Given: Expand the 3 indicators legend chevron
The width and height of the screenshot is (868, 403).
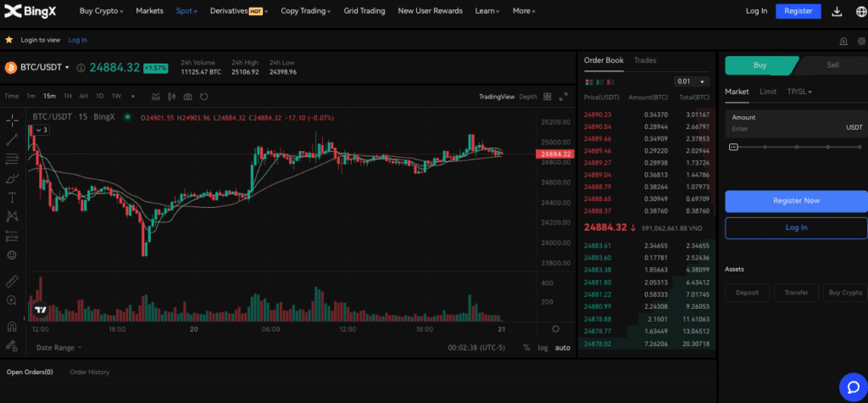Looking at the screenshot, I should (x=42, y=130).
